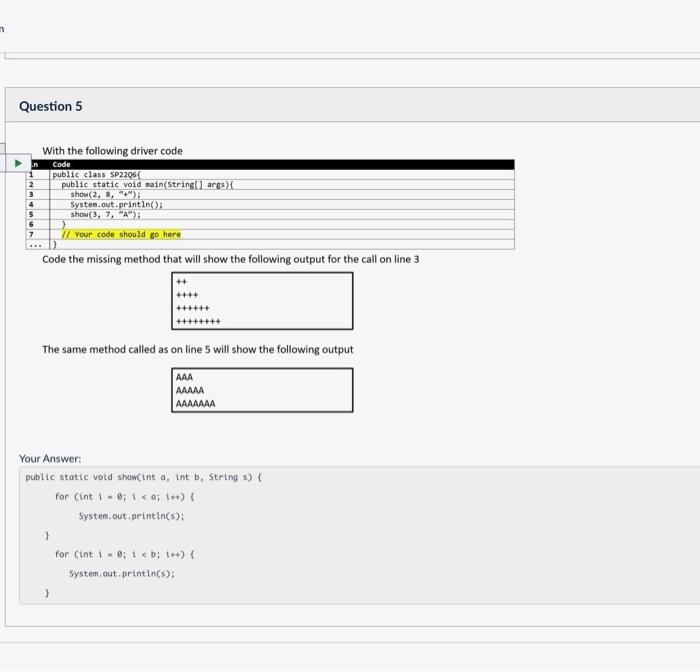Click code line 'System.out.println();' in driver table

tap(117, 205)
